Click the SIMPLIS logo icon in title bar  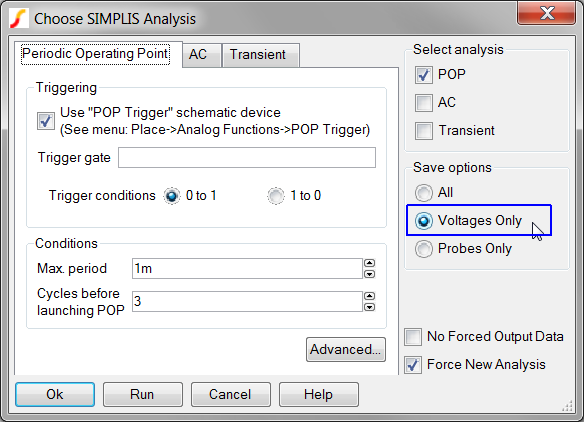click(19, 19)
